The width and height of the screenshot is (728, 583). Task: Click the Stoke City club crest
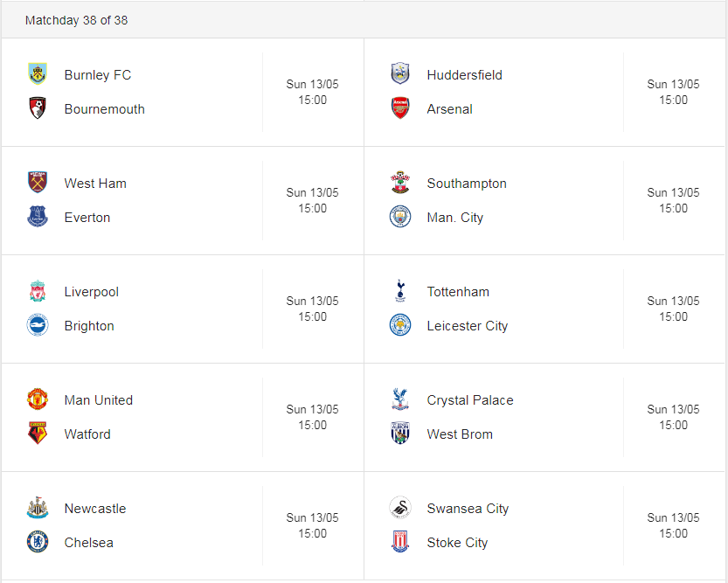tap(400, 542)
